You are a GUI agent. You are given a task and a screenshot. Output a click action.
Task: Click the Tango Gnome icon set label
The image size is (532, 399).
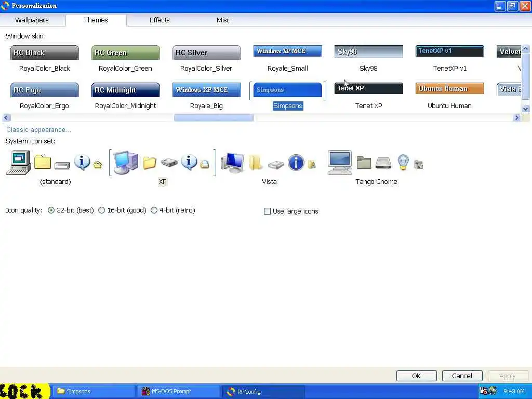[376, 181]
